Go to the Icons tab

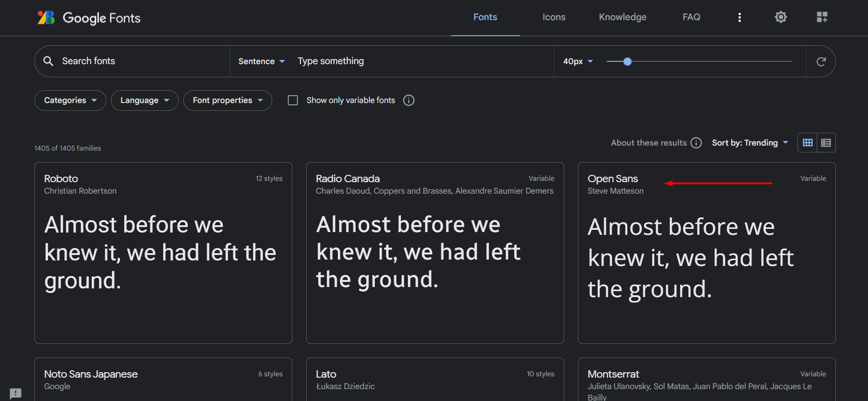click(x=554, y=17)
